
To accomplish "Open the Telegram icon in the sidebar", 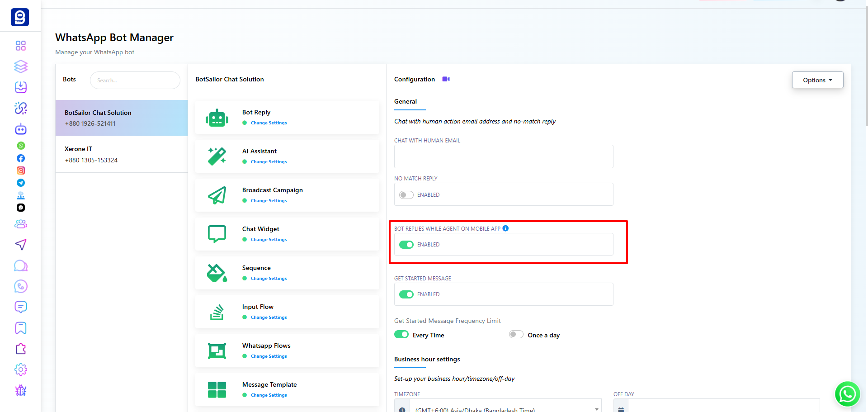I will point(21,183).
